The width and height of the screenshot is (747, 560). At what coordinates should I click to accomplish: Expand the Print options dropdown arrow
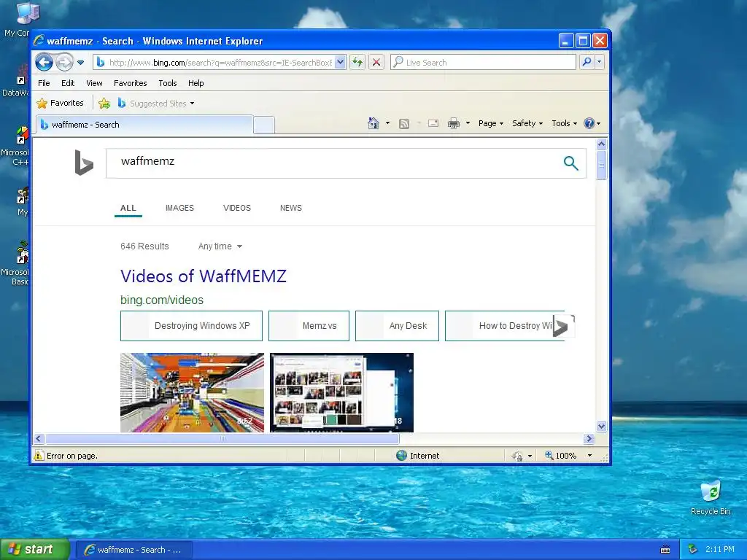tap(468, 123)
